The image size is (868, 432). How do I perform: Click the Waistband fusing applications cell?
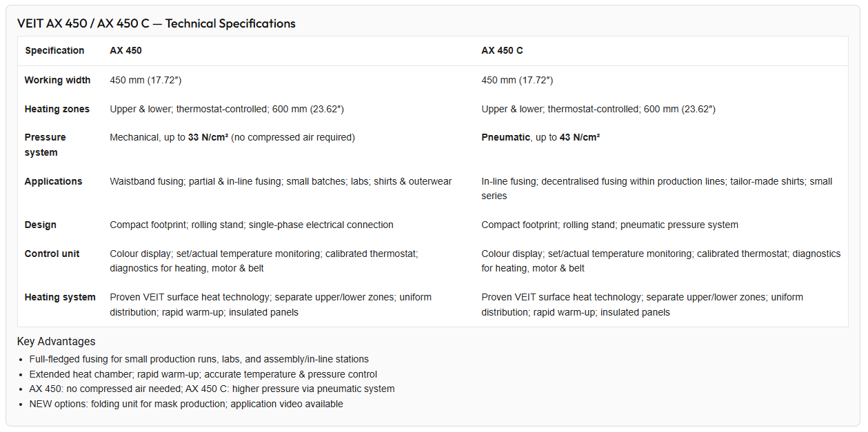(x=281, y=181)
